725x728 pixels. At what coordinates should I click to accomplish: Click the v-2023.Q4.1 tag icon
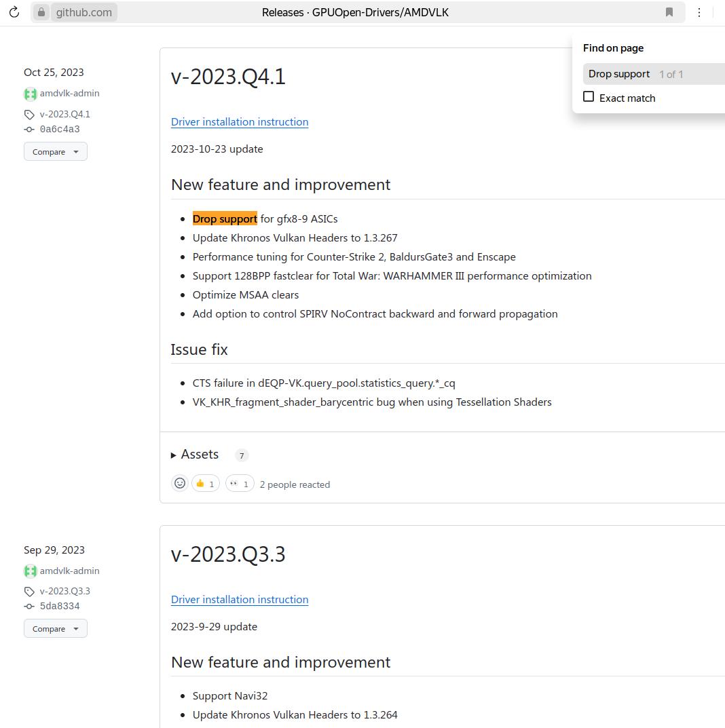[x=29, y=115]
